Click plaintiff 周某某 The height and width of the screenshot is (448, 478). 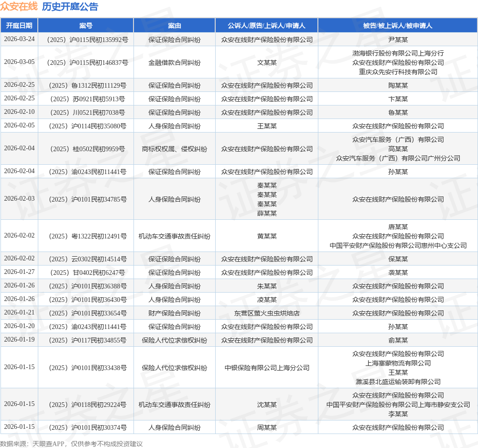267,427
